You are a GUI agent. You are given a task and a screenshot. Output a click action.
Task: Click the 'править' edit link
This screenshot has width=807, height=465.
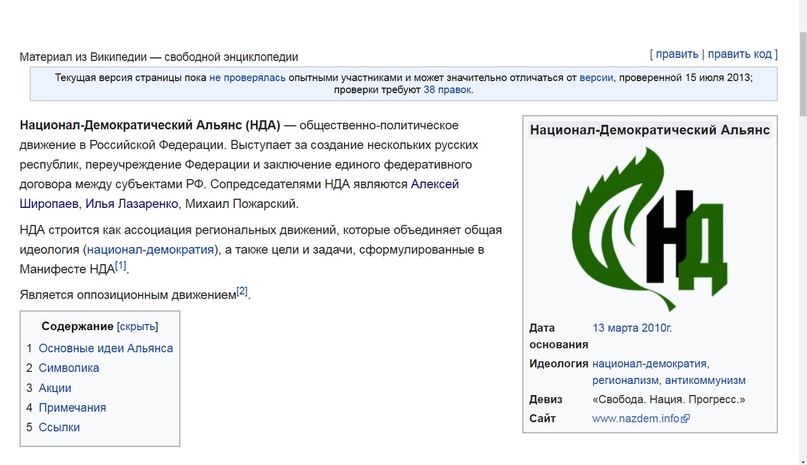(x=676, y=54)
